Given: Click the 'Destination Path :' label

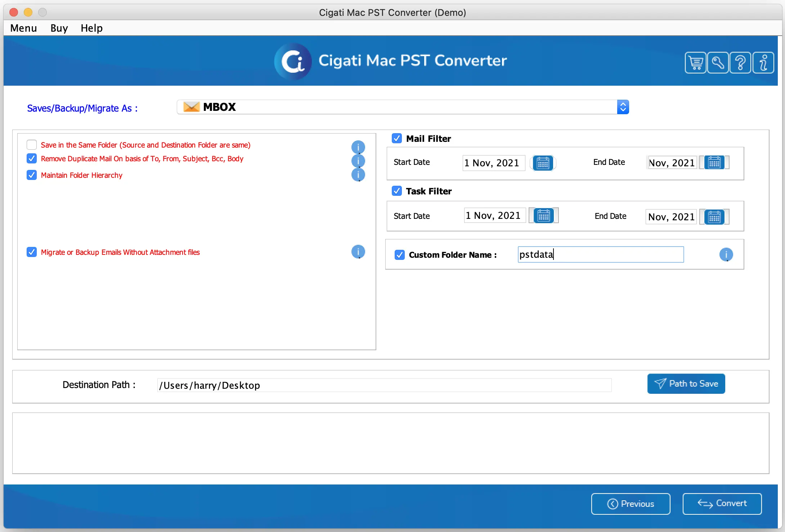Looking at the screenshot, I should (99, 385).
